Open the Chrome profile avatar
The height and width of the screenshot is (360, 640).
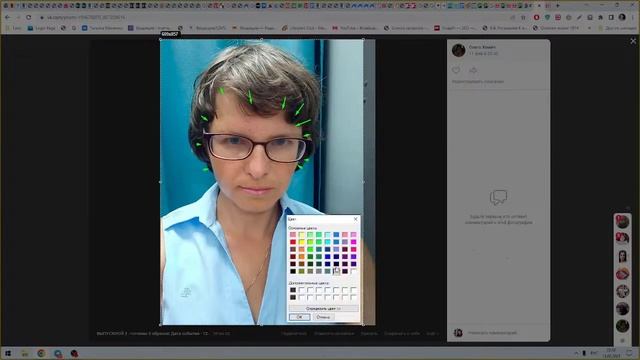622,17
